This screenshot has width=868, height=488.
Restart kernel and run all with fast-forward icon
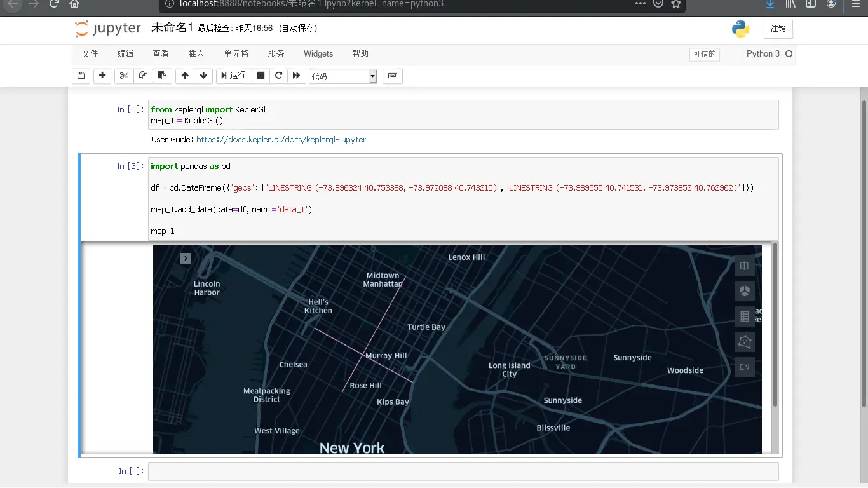[x=297, y=76]
